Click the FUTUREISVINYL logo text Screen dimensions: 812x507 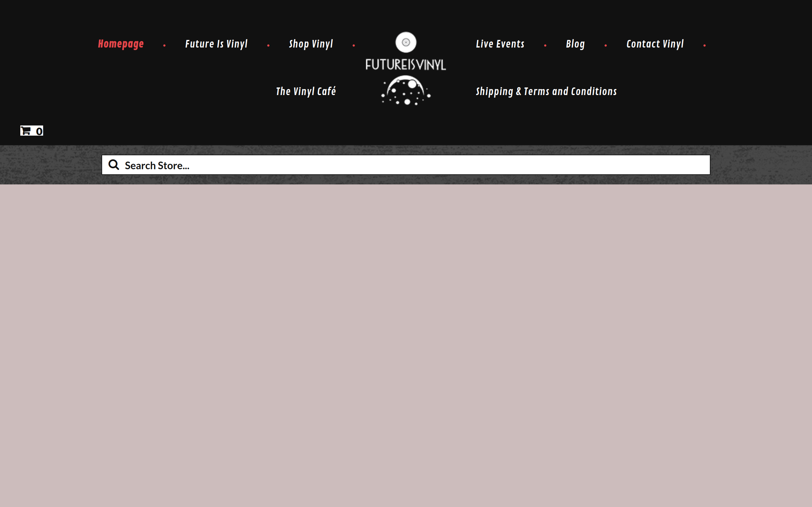coord(406,65)
